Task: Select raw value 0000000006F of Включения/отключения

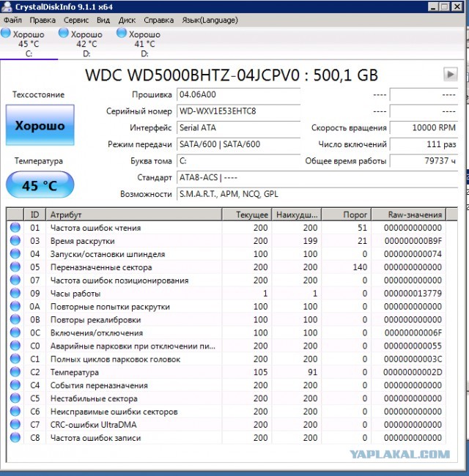Action: (413, 332)
